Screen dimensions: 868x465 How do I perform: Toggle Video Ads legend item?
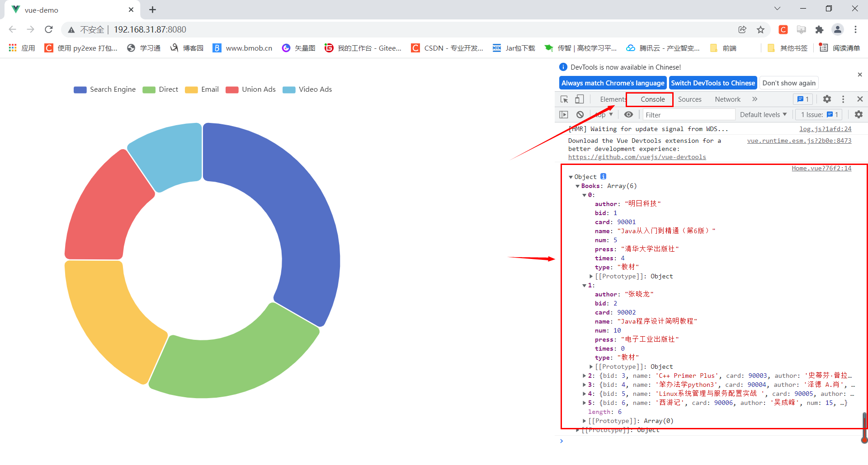click(307, 89)
